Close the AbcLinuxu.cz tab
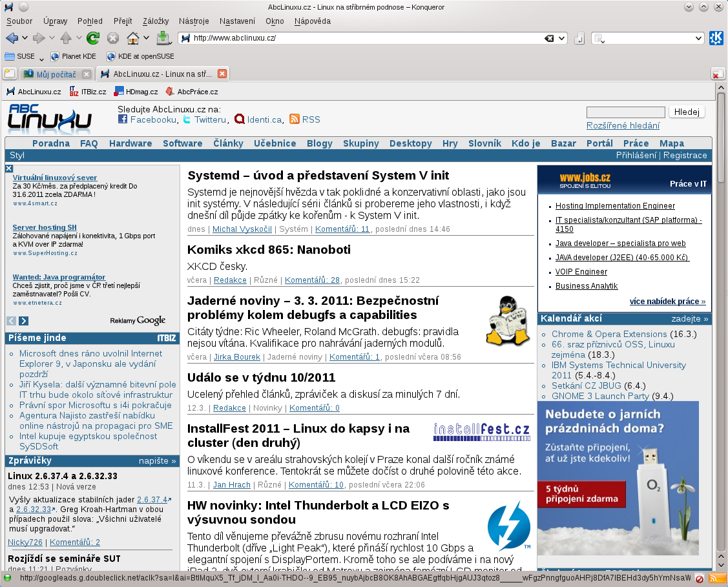This screenshot has width=728, height=587. [x=222, y=74]
